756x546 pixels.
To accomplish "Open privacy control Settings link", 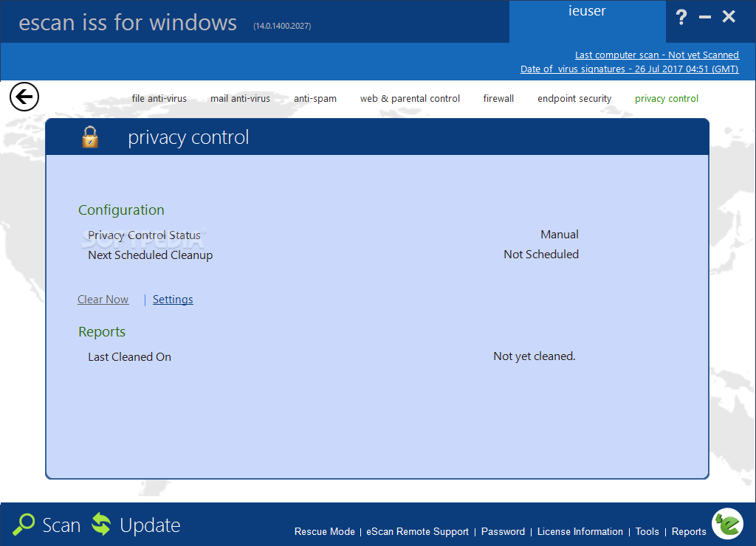I will pos(173,300).
